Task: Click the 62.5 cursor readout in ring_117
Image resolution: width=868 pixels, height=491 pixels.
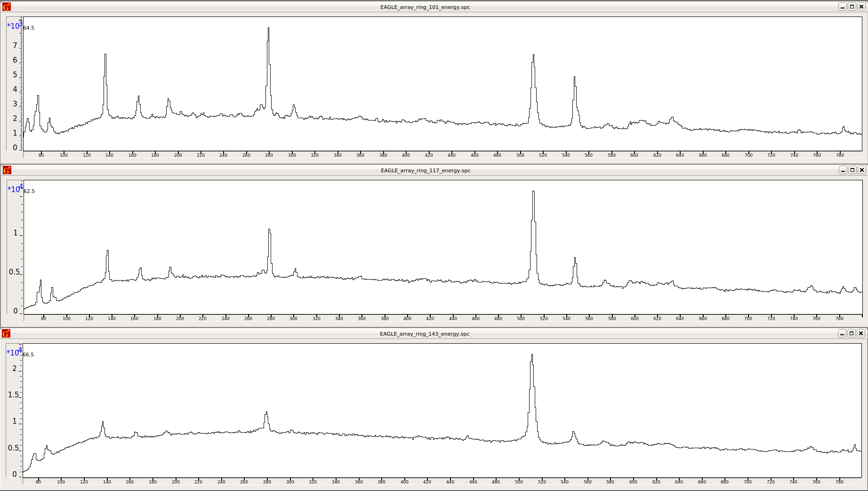Action: [x=28, y=191]
